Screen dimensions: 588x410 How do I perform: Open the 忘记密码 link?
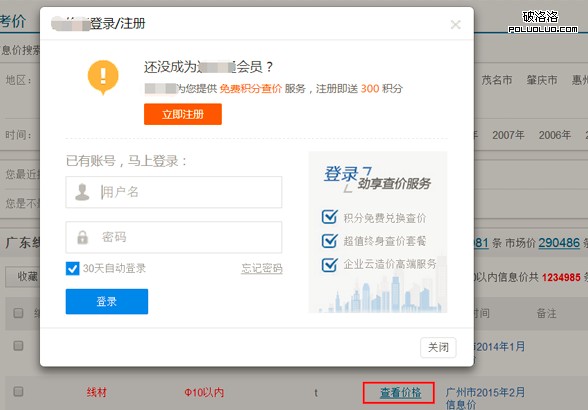(262, 268)
